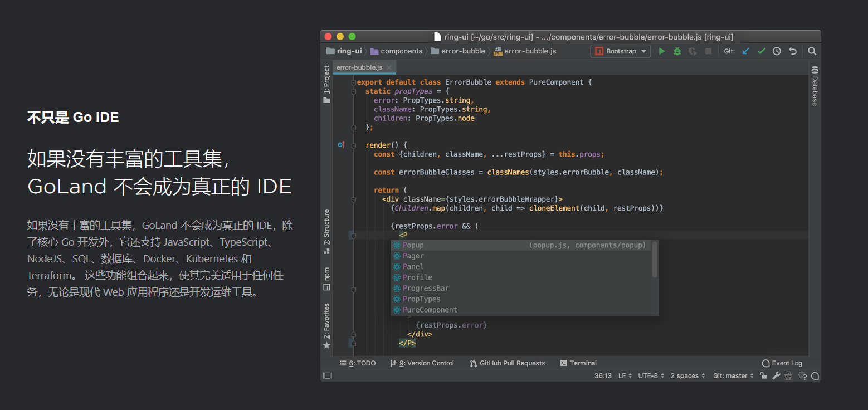Select Profile in the completion list
868x410 pixels.
521,277
